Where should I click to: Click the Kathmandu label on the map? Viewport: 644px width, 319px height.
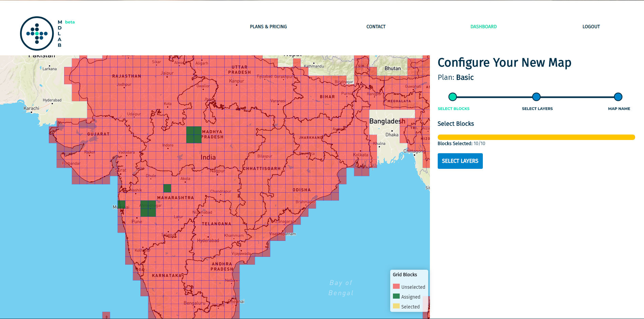314,66
